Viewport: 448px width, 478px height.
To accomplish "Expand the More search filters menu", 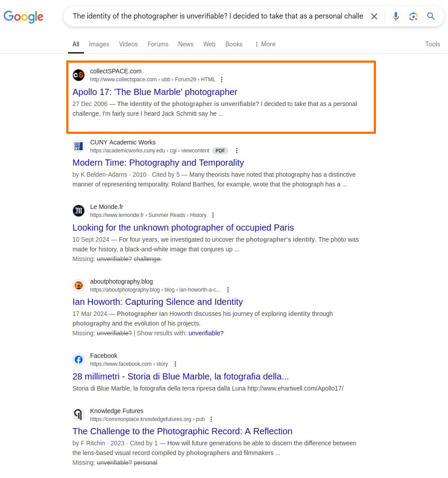I will [x=265, y=44].
